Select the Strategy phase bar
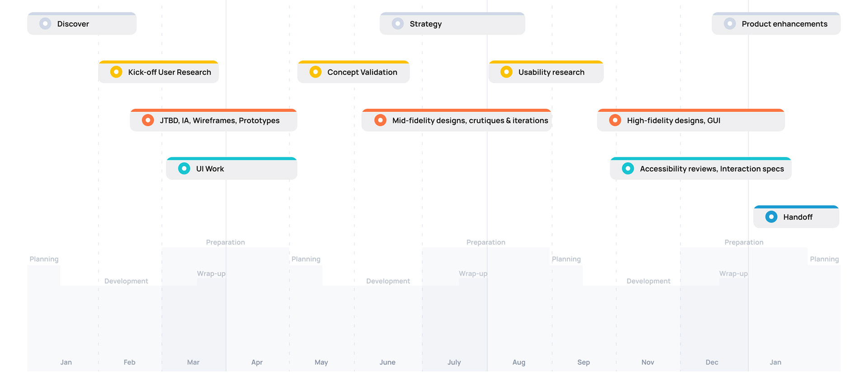 453,23
